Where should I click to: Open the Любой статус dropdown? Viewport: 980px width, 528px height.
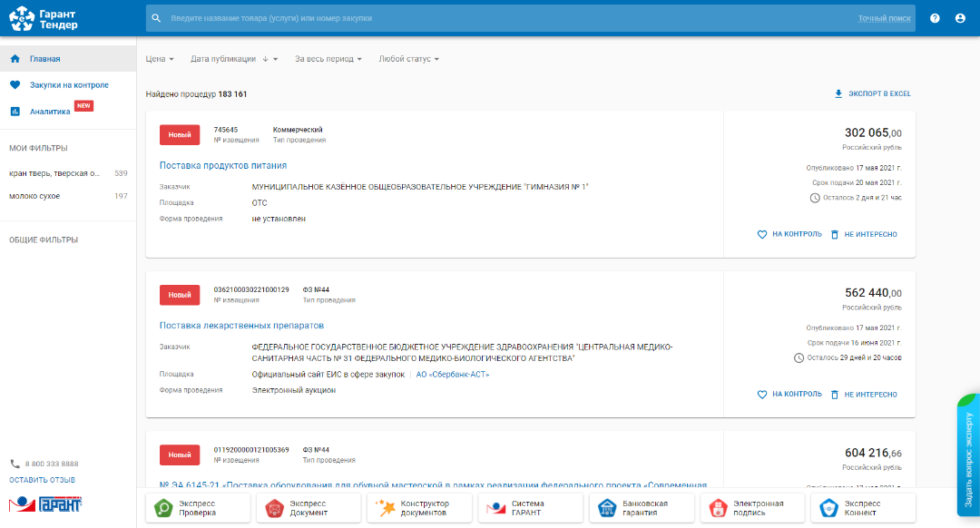pos(408,59)
